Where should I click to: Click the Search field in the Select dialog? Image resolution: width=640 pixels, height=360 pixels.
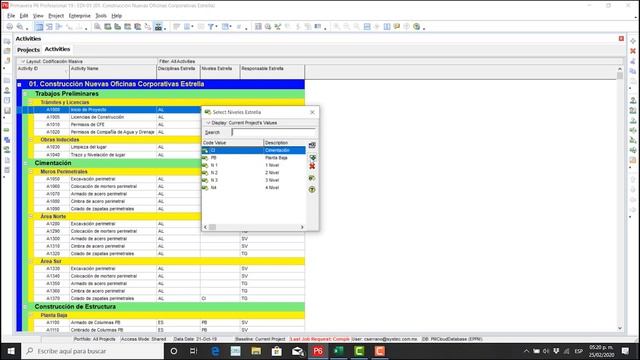273,132
